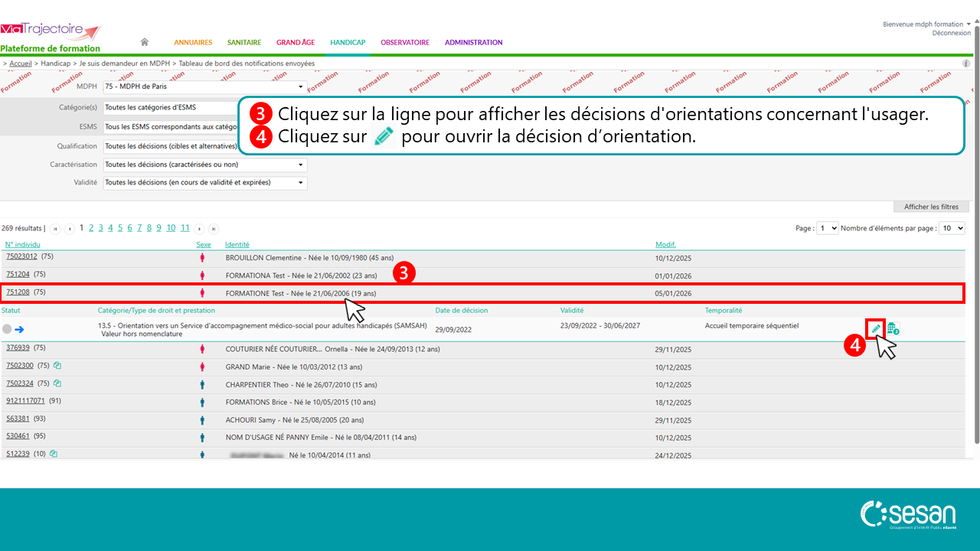The width and height of the screenshot is (980, 551).
Task: Open the HANDICAP menu
Action: tap(348, 43)
